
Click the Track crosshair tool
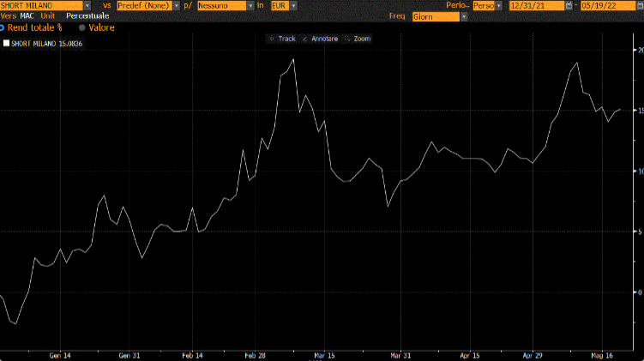coord(281,39)
